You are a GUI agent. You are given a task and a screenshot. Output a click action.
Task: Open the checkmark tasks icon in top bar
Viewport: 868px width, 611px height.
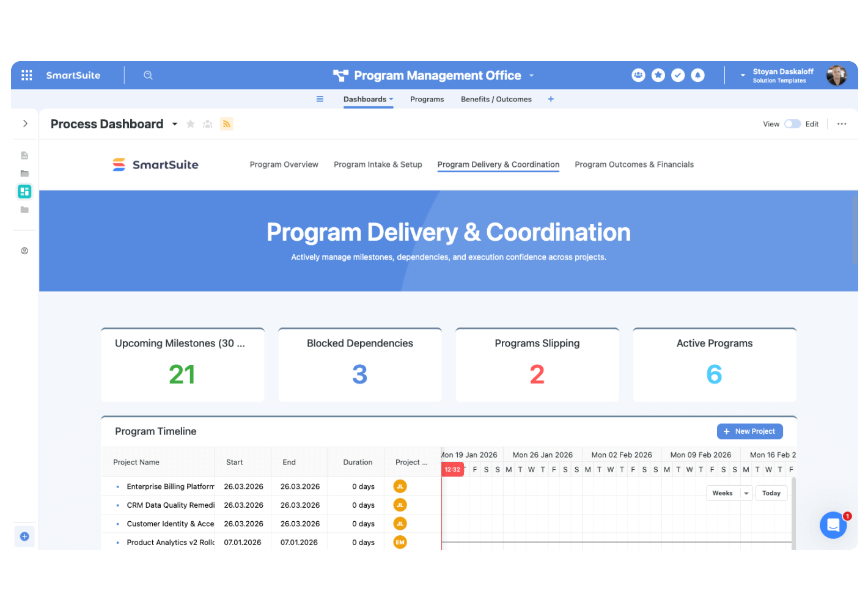point(678,75)
